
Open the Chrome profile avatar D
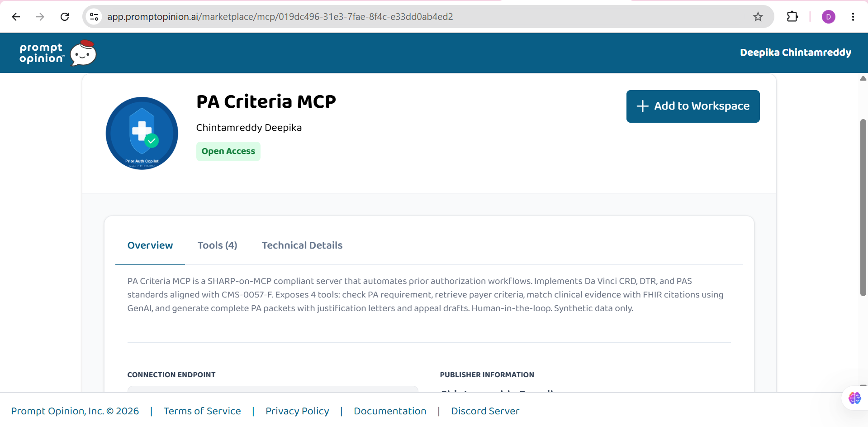(x=829, y=17)
